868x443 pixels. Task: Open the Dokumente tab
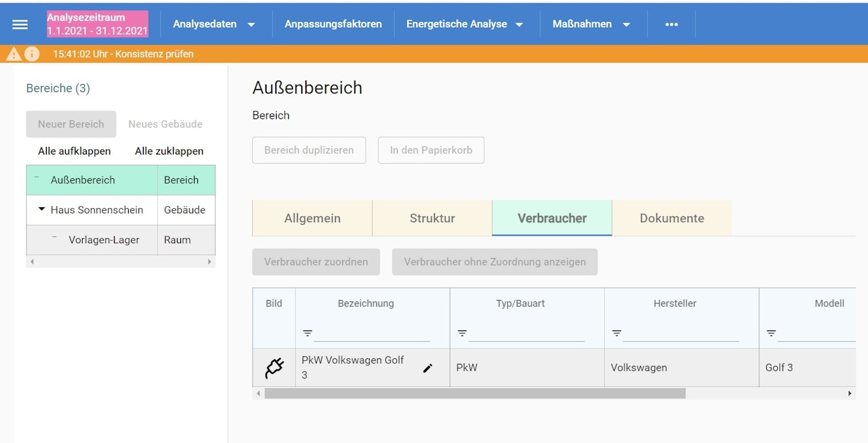click(671, 218)
